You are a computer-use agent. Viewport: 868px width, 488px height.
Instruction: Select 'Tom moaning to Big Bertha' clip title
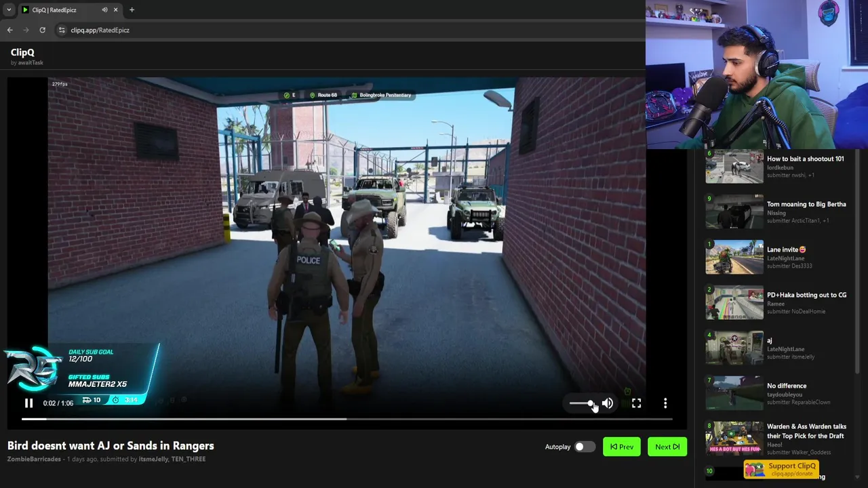(x=806, y=204)
